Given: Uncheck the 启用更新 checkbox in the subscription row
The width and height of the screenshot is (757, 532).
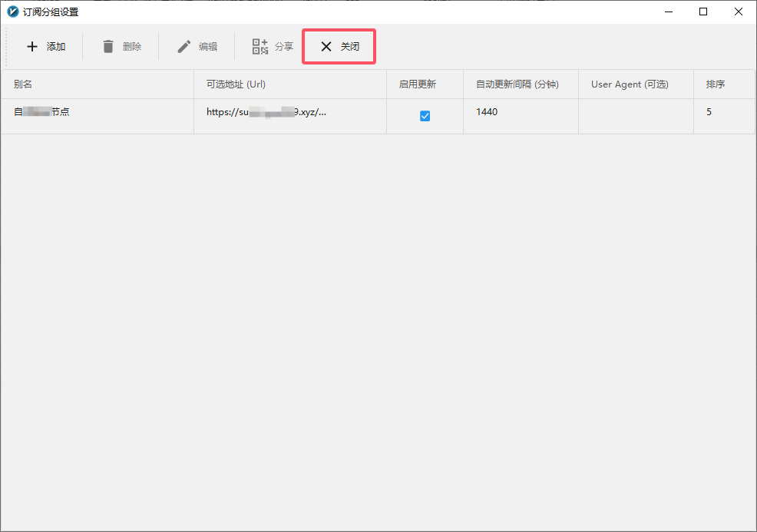Looking at the screenshot, I should pyautogui.click(x=425, y=116).
